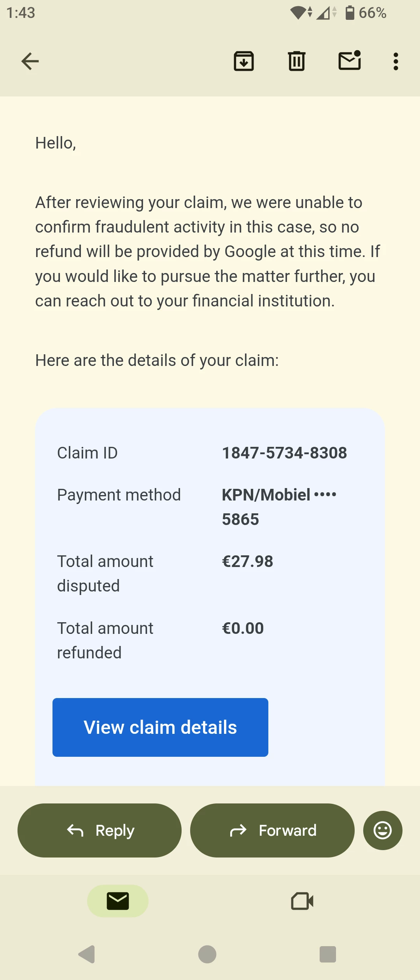
Task: Switch to the Meet video tab
Action: [x=302, y=901]
